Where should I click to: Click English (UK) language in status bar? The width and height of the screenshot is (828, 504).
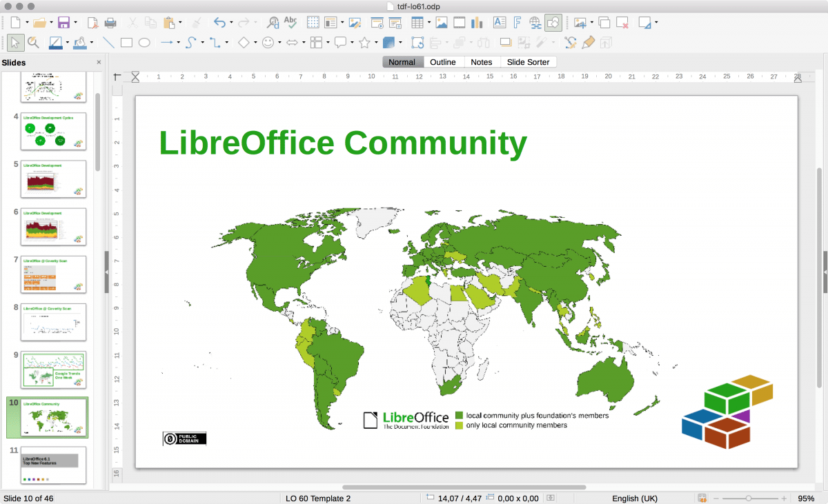pyautogui.click(x=634, y=498)
